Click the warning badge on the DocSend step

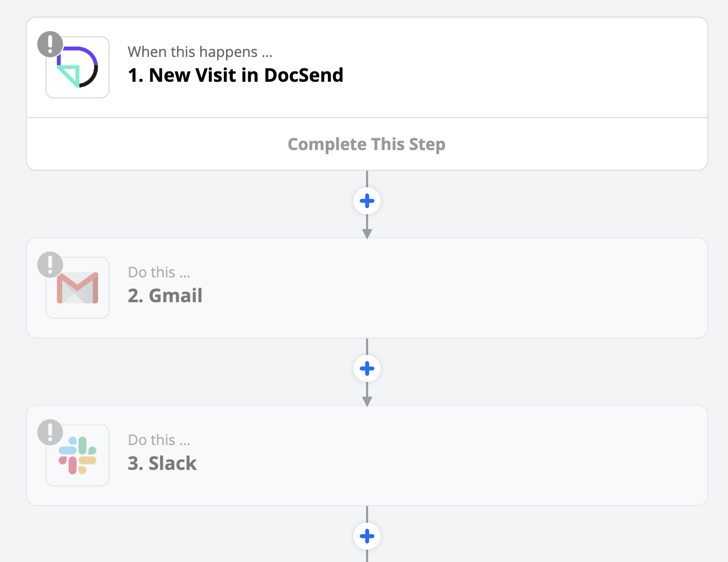50,44
